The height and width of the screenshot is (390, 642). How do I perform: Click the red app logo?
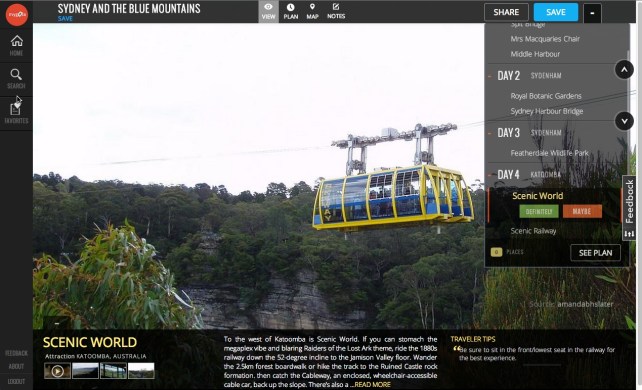click(16, 14)
